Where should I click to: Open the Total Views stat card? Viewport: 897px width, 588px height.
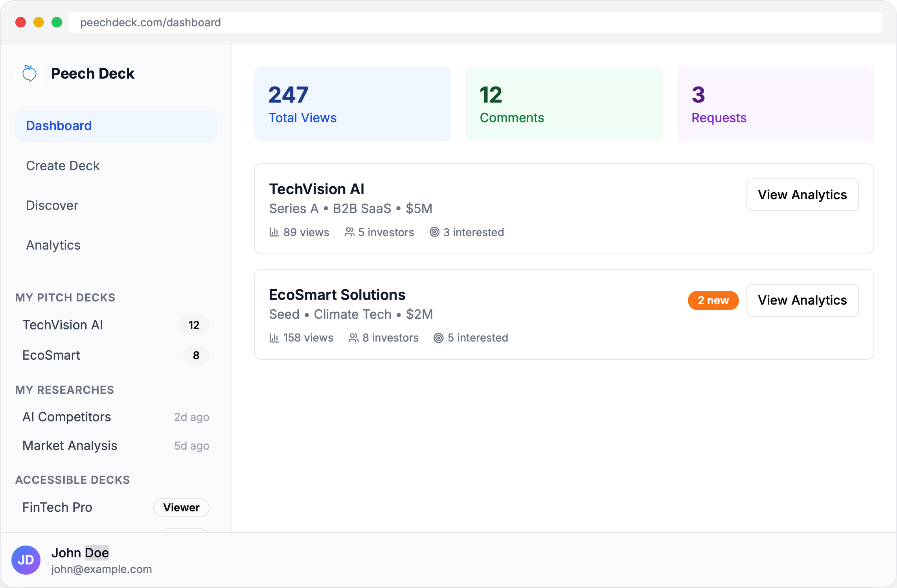[x=352, y=104]
